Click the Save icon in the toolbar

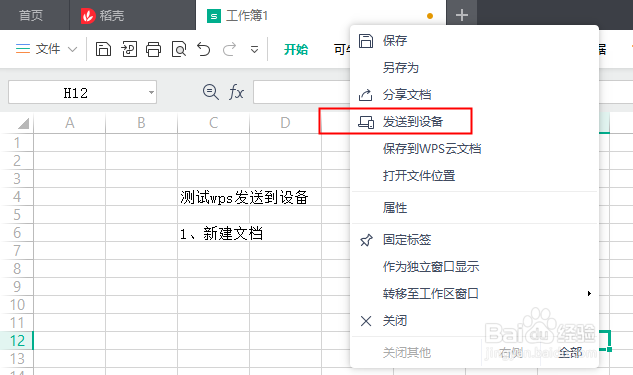tap(103, 49)
